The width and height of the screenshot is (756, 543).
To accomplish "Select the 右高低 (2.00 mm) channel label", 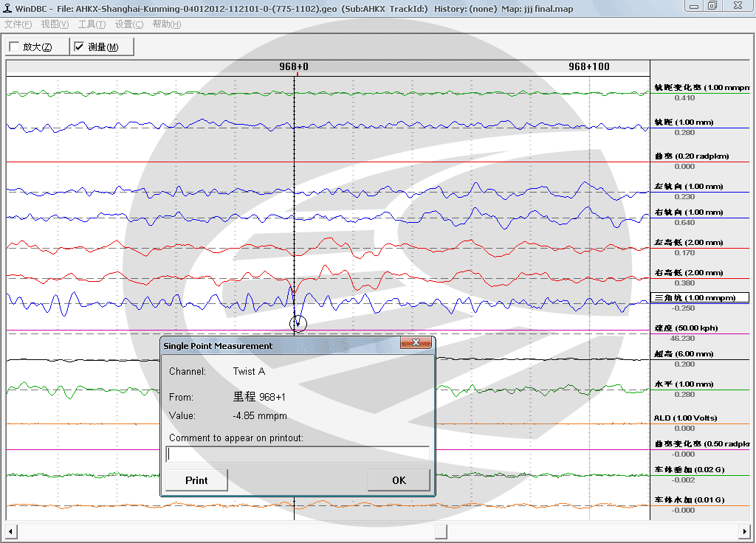I will pos(689,273).
